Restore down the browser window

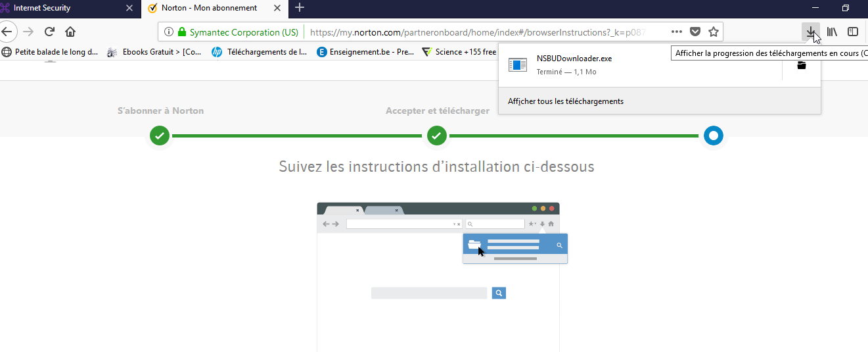point(846,8)
